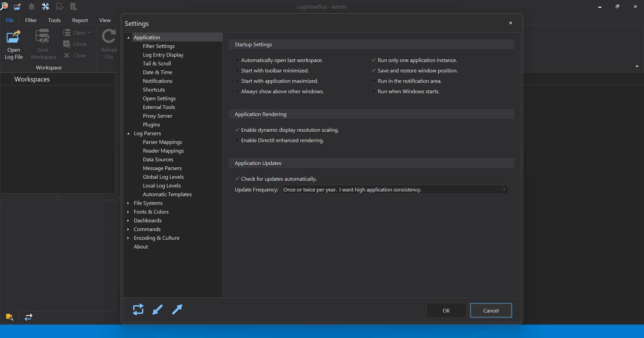The height and width of the screenshot is (338, 644).
Task: Enable Start with toolbar minimized
Action: click(x=237, y=70)
